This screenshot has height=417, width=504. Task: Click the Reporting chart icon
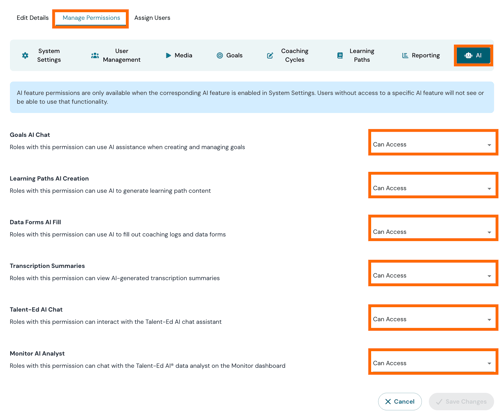pyautogui.click(x=405, y=55)
